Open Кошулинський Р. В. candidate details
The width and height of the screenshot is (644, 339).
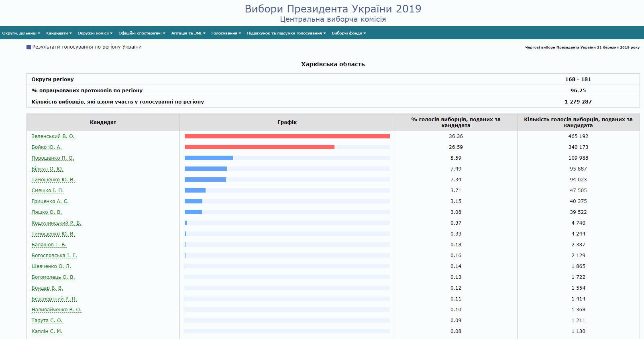click(x=56, y=223)
